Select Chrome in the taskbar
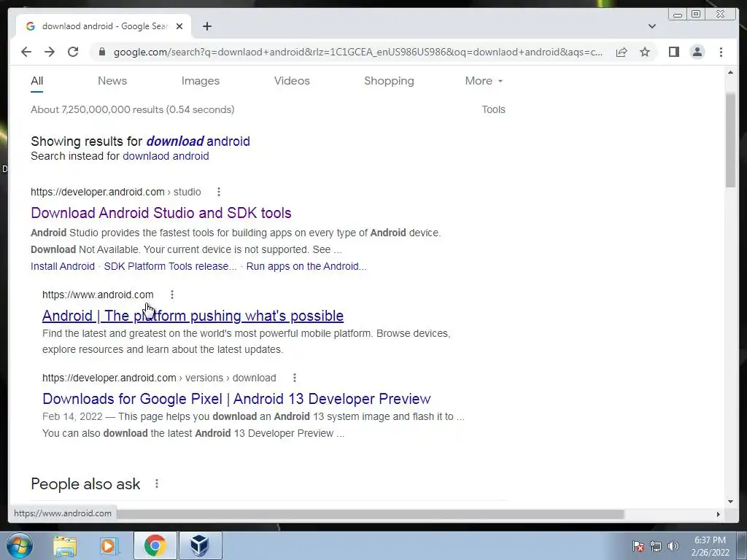The image size is (747, 560). pyautogui.click(x=155, y=545)
